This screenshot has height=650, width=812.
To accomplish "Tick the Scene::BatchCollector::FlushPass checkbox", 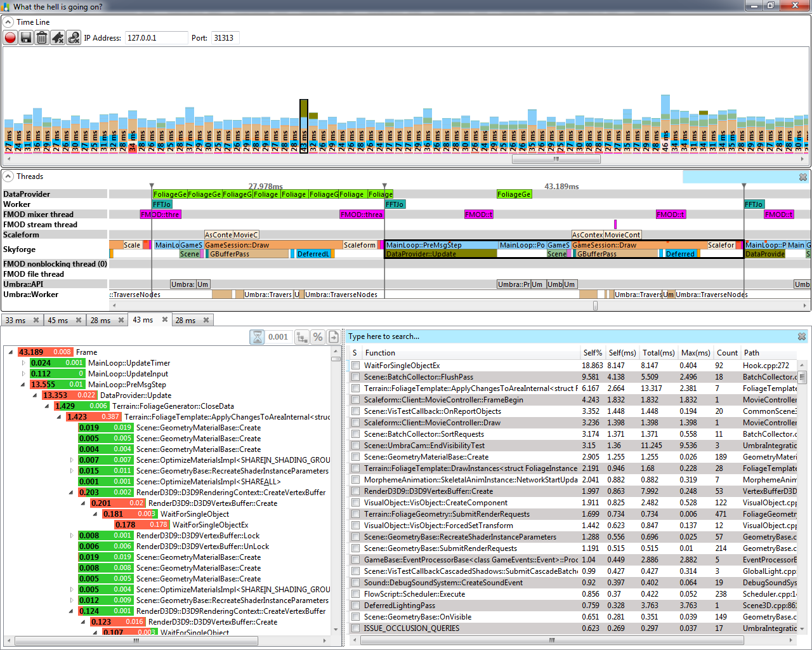I will (356, 377).
